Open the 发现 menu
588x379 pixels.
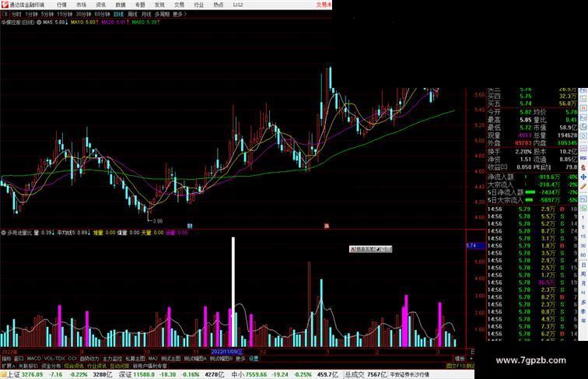159,5
